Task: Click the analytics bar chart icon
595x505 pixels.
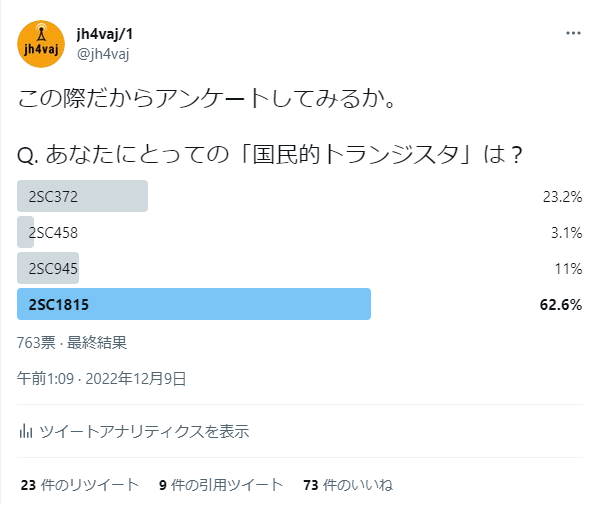Action: [x=26, y=431]
